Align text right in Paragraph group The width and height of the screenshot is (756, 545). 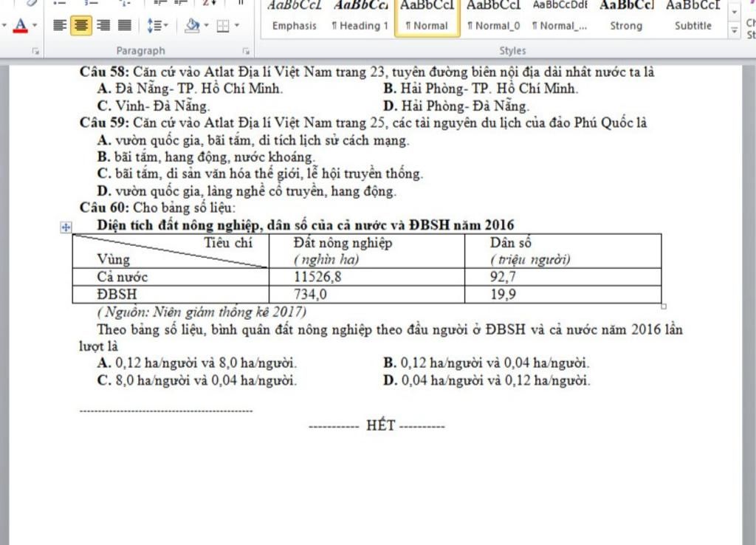(x=103, y=25)
